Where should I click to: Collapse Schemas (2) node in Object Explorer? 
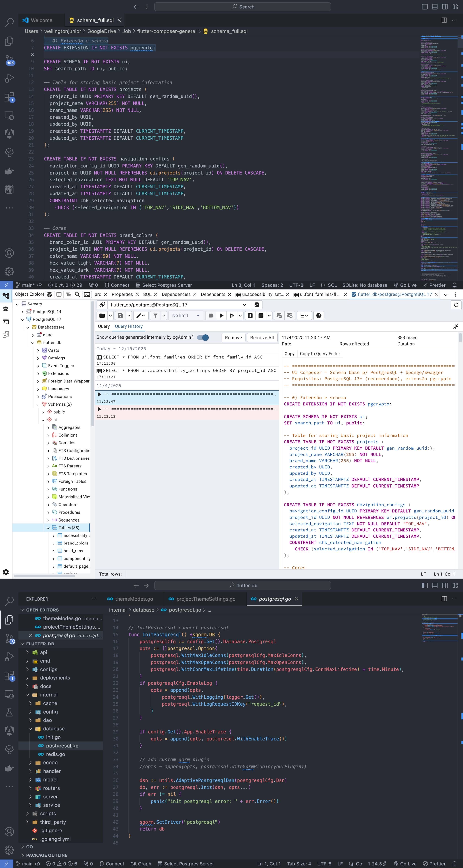[x=38, y=404]
